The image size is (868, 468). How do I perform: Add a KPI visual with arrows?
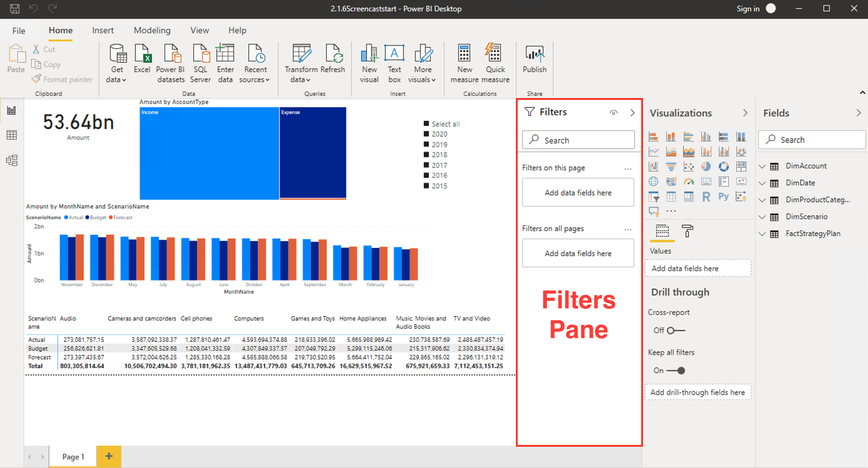click(741, 182)
